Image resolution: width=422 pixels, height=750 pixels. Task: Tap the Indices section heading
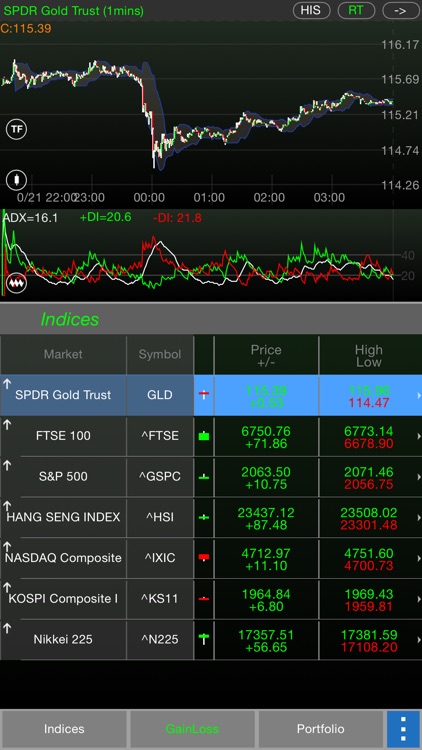(70, 319)
